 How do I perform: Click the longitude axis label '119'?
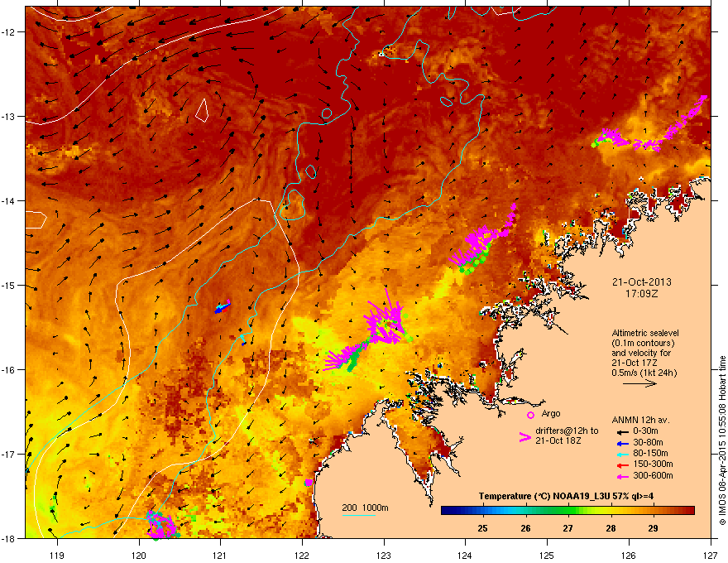57,555
